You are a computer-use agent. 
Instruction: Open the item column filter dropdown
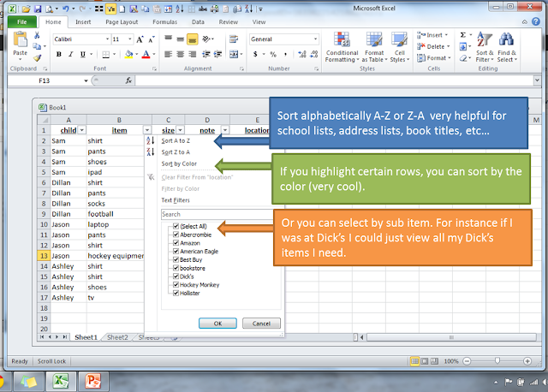[x=147, y=130]
